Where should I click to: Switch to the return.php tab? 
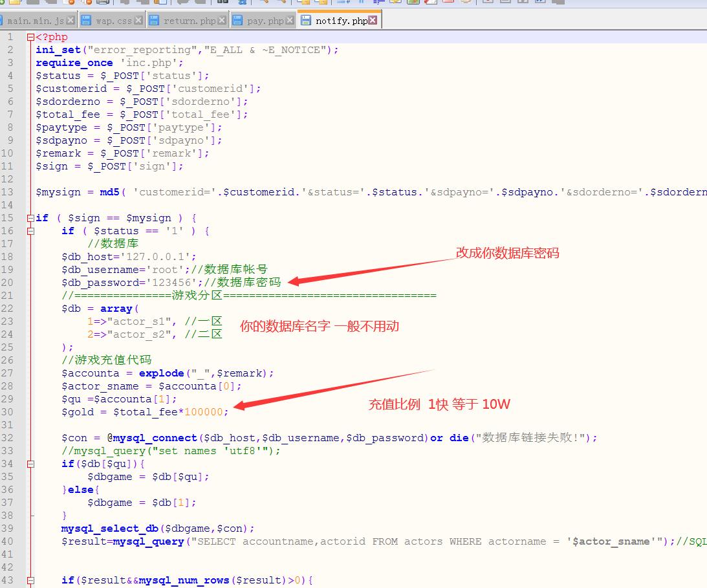pyautogui.click(x=189, y=21)
